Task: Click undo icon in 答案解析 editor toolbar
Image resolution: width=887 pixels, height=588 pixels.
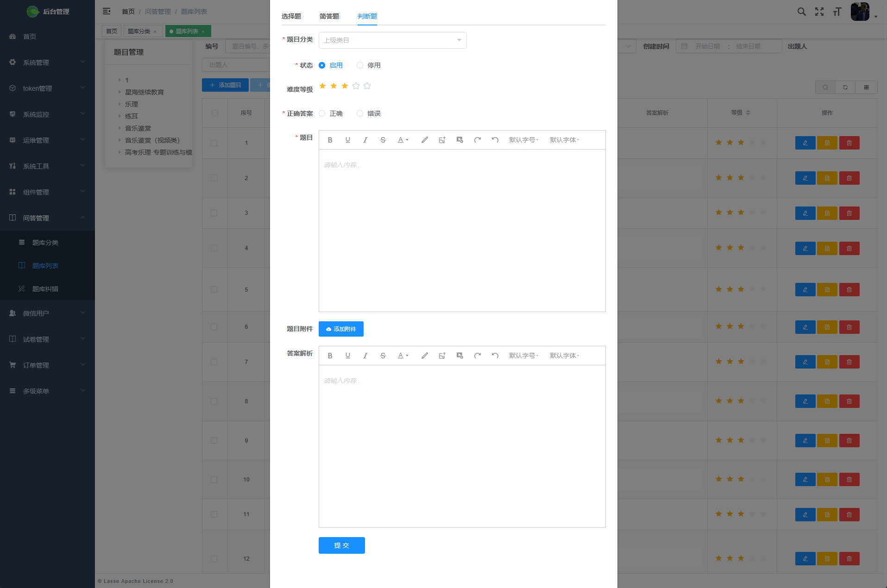Action: [495, 356]
